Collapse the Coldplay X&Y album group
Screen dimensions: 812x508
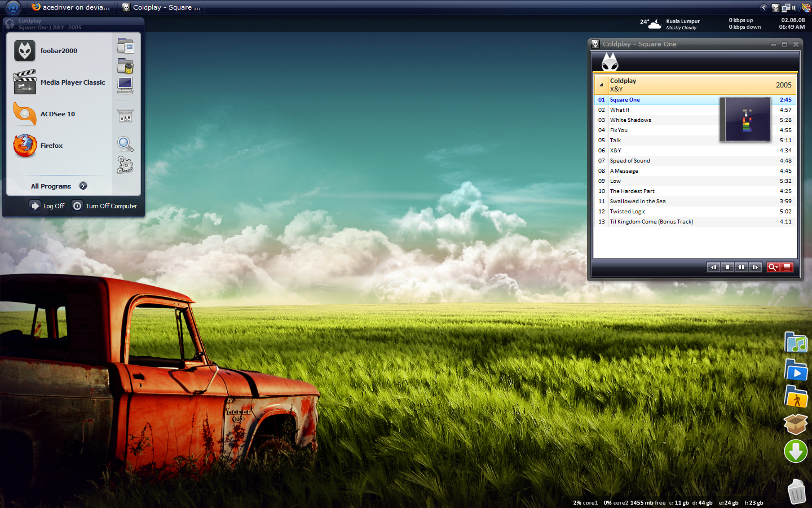click(601, 85)
